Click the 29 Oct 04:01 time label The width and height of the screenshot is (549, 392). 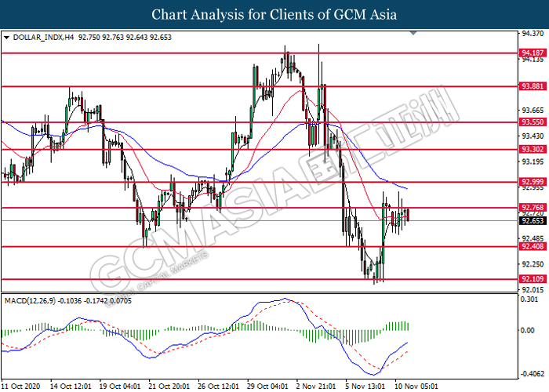click(x=268, y=387)
